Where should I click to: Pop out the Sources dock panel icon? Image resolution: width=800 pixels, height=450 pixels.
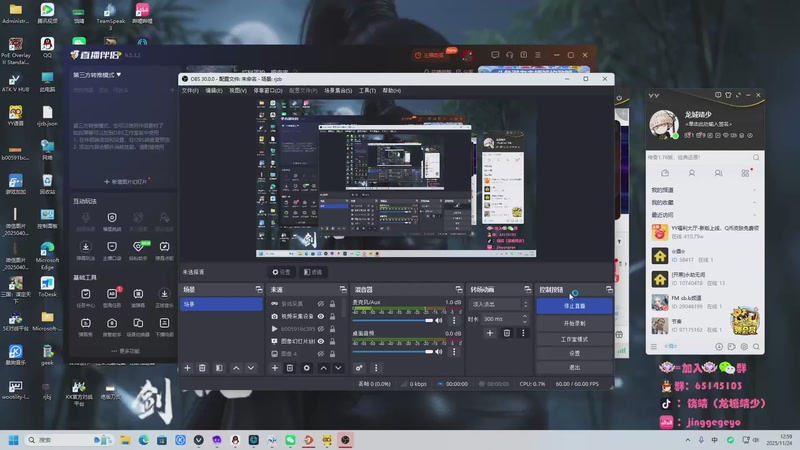(343, 289)
